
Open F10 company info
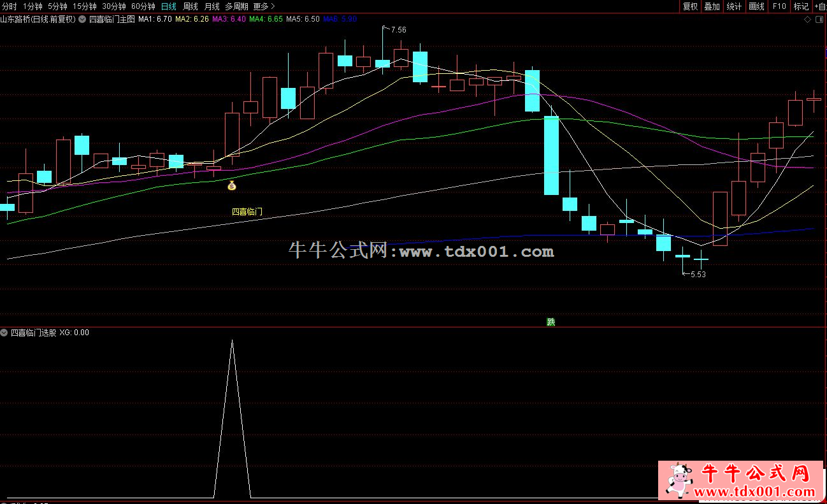coord(779,6)
